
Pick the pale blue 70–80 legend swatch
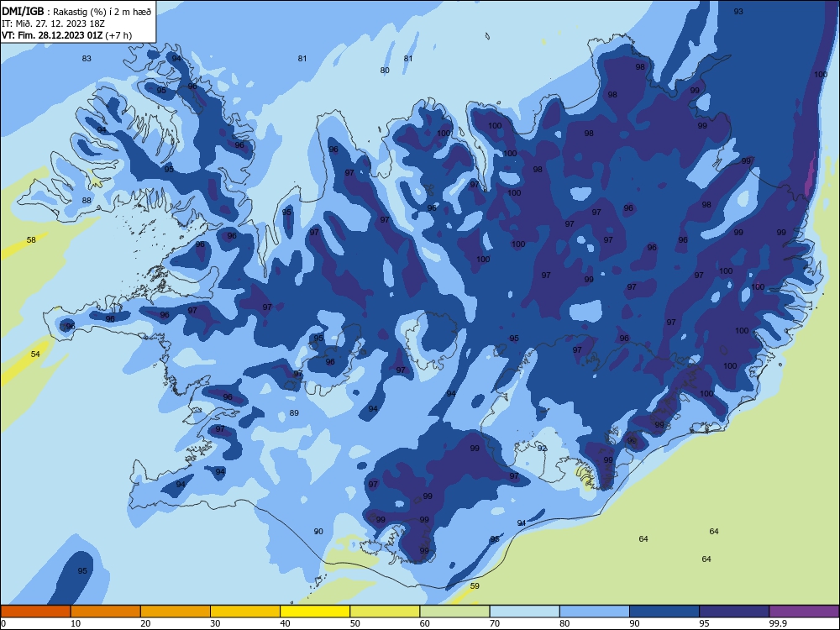(x=524, y=612)
